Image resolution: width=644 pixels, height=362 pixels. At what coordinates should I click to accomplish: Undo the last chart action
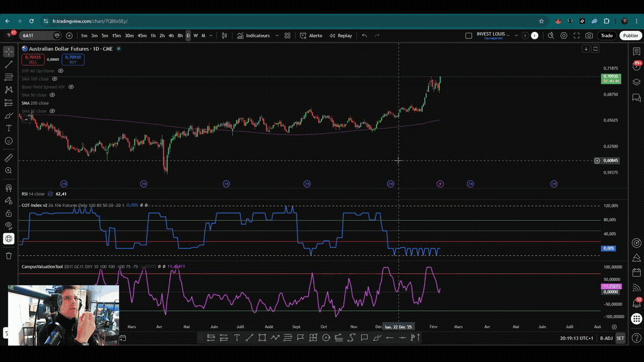point(364,36)
